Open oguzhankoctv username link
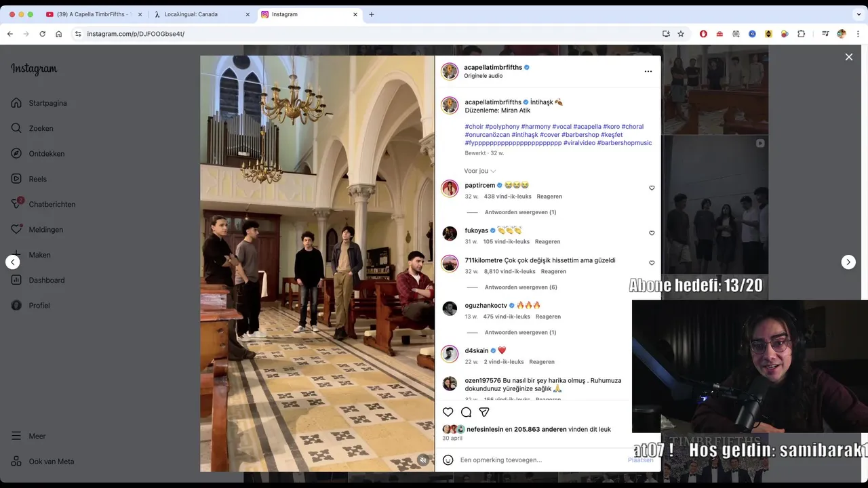 coord(486,306)
